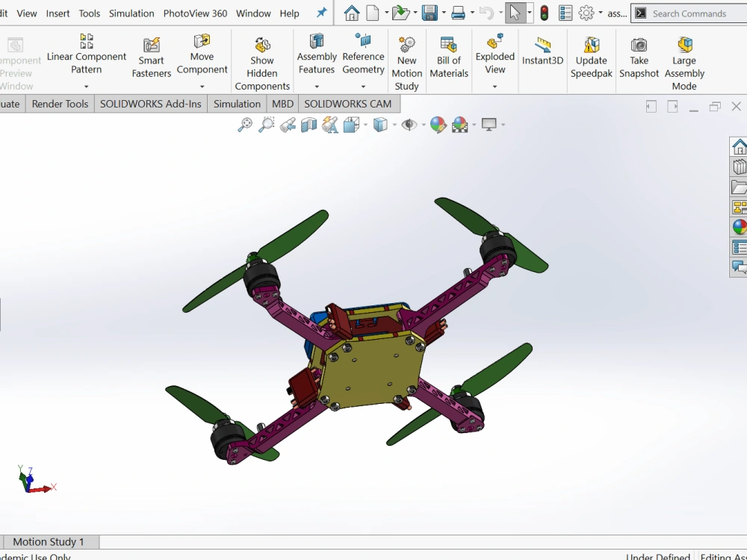Open View Settings monitor icon
Screen dimensions: 747x560
(x=489, y=125)
